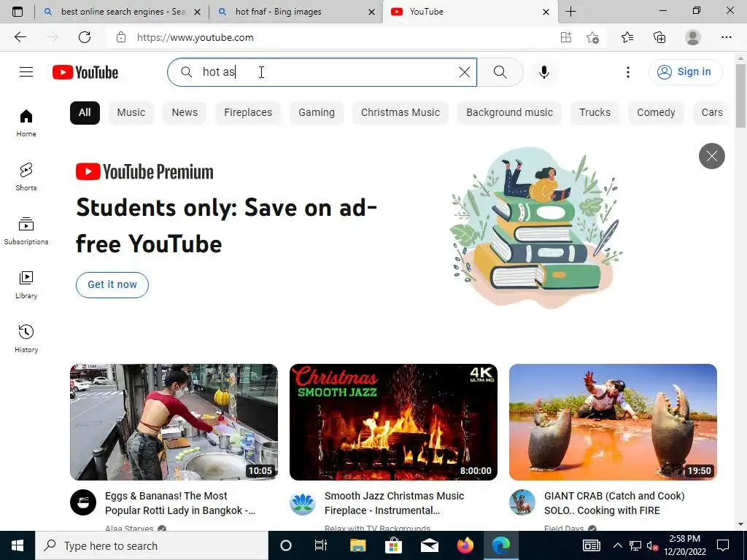This screenshot has width=747, height=560.
Task: Select the Fireplaces filter chip
Action: tap(248, 113)
